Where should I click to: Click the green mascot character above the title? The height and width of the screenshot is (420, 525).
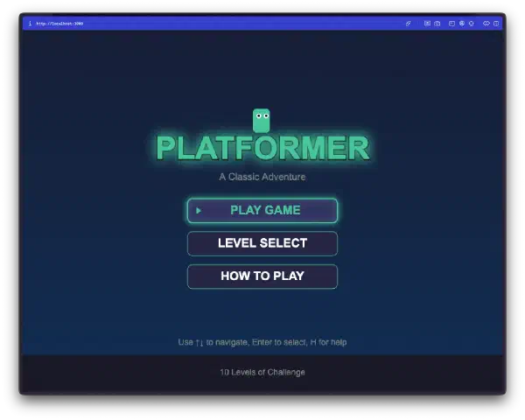click(x=261, y=120)
